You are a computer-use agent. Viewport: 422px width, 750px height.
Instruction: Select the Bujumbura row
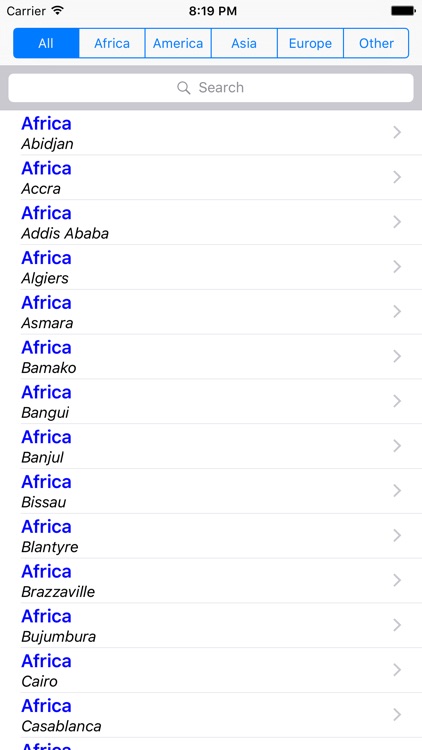tap(211, 626)
